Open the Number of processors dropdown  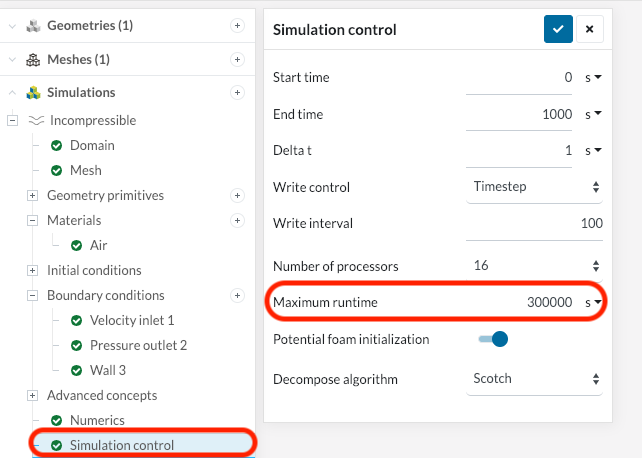535,266
